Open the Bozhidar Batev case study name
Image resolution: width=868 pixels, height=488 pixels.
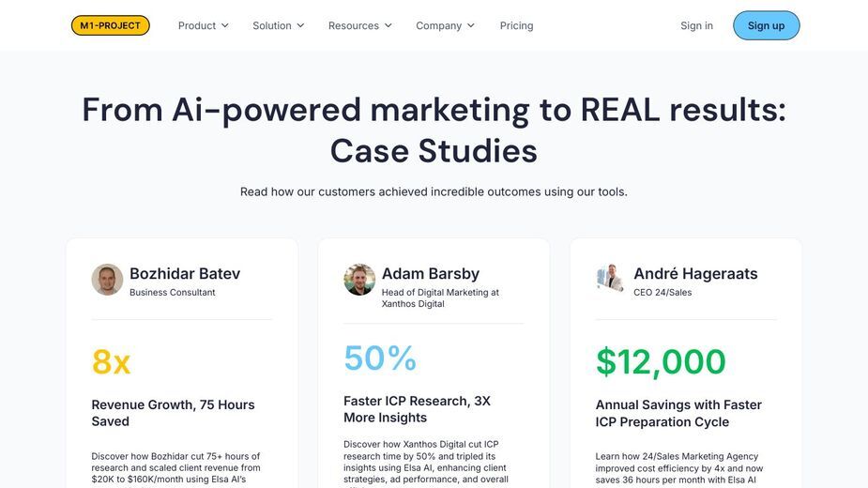coord(185,274)
